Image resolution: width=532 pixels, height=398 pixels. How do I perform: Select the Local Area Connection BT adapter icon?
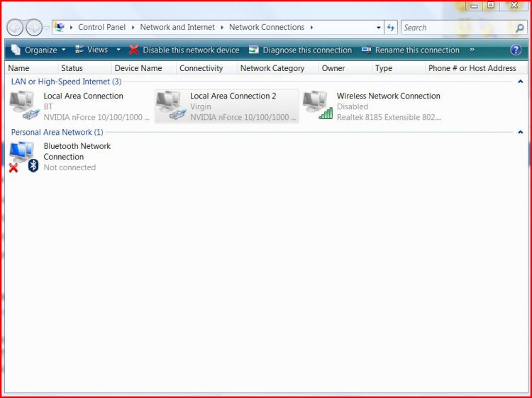tap(24, 105)
